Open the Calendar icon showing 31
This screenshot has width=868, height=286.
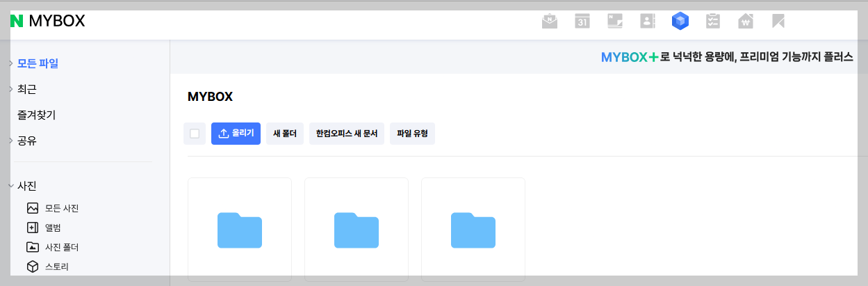pyautogui.click(x=582, y=22)
